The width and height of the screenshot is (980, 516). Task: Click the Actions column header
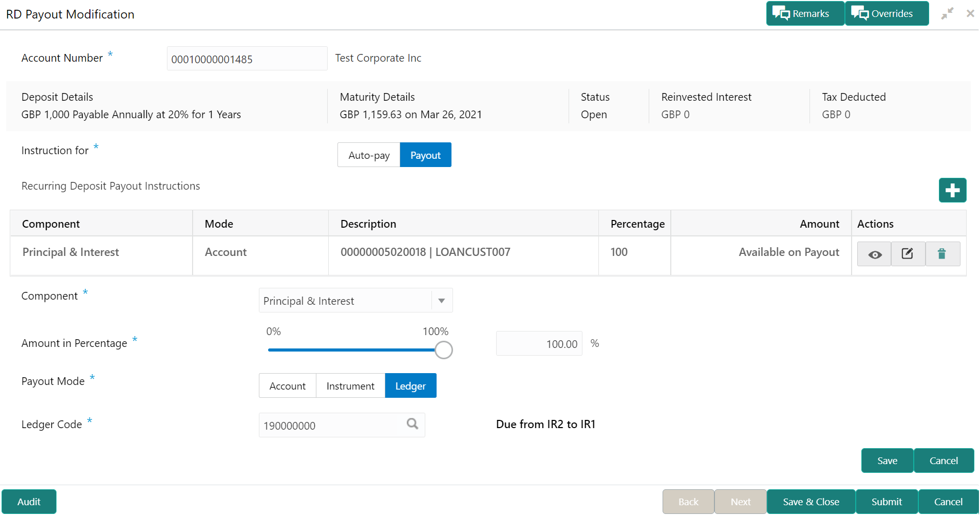pos(909,224)
